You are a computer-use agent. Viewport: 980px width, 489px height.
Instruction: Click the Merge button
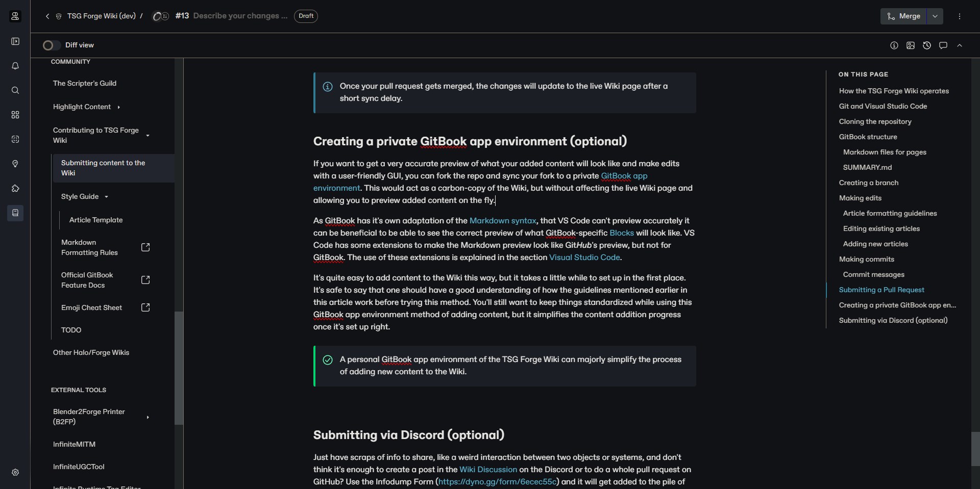coord(904,16)
